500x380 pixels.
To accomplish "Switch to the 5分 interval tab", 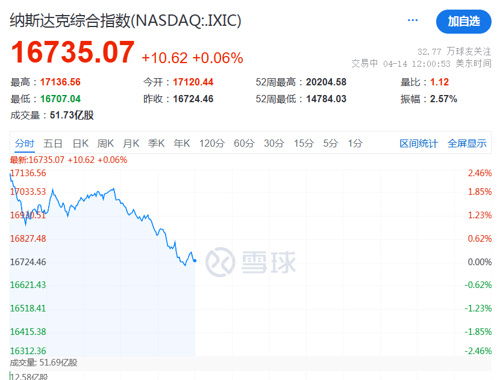I will click(330, 144).
